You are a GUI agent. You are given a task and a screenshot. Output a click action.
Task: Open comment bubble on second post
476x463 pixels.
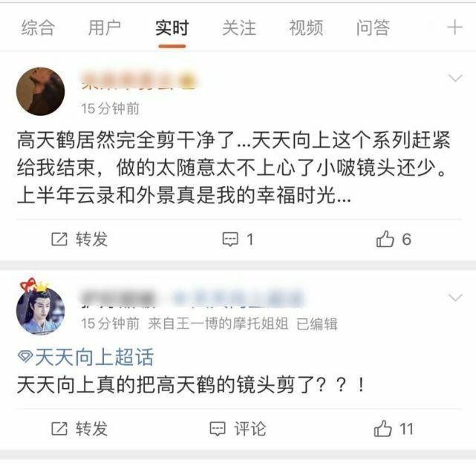point(218,429)
